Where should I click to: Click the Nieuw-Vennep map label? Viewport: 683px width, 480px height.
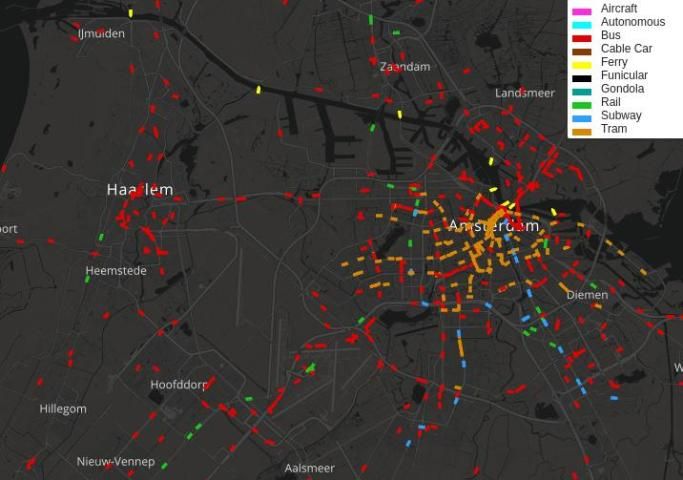116,461
